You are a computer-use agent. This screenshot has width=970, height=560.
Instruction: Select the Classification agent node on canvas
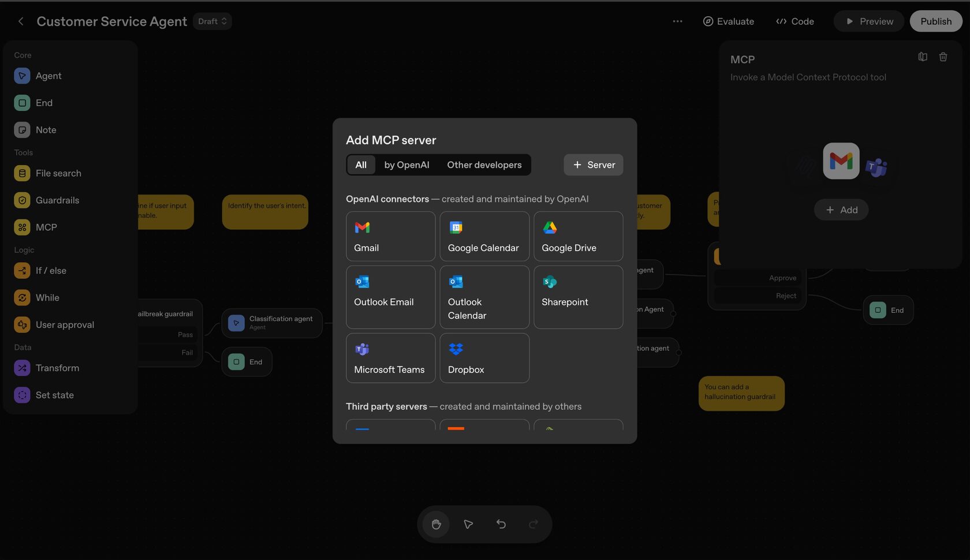pyautogui.click(x=272, y=323)
